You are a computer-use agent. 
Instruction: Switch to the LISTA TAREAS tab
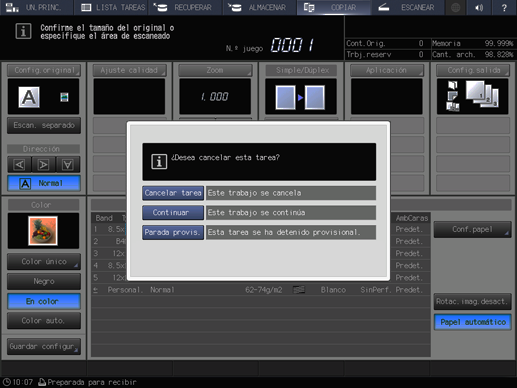111,7
